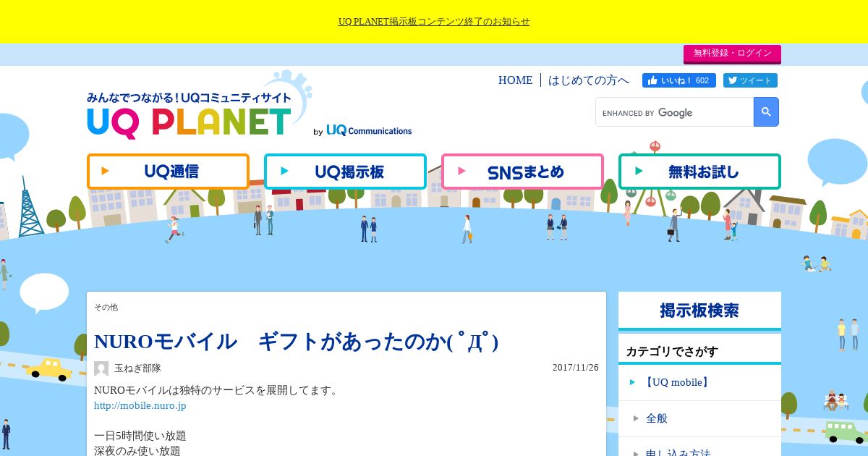Click the cyan arrow beside 【UQ mobile】
Viewport: 868px width, 456px height.
coord(633,382)
